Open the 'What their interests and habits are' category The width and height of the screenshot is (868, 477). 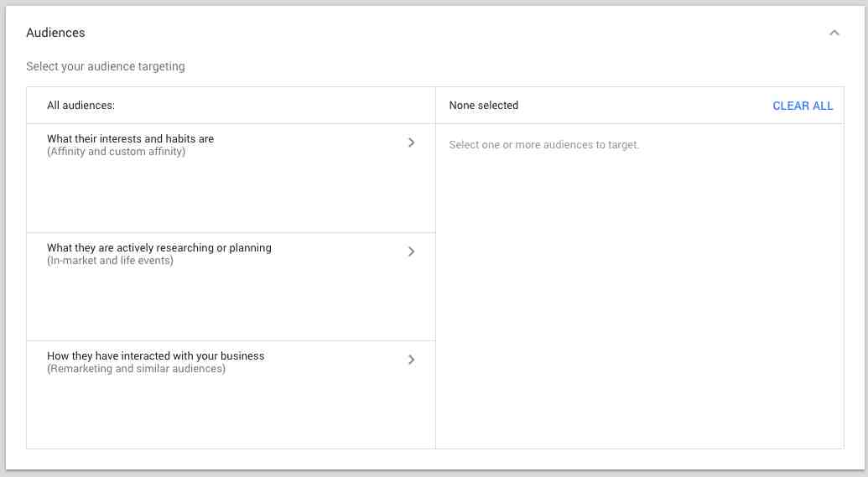tap(231, 179)
